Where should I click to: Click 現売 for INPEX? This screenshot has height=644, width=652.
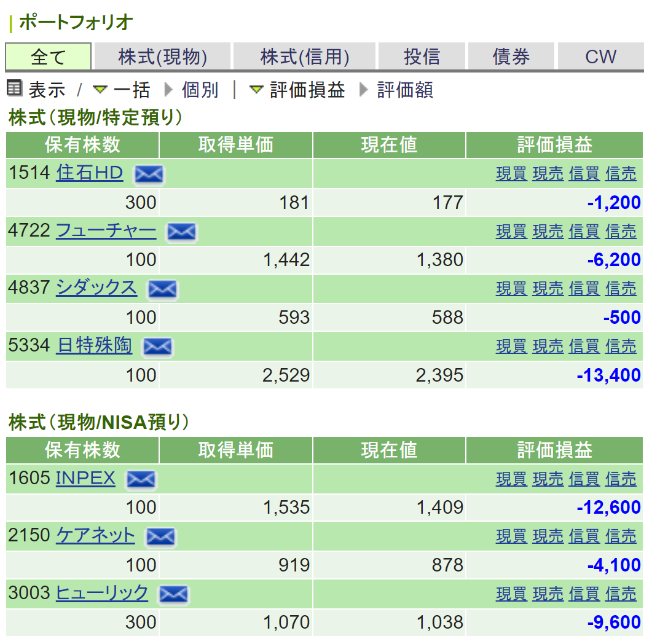point(548,479)
